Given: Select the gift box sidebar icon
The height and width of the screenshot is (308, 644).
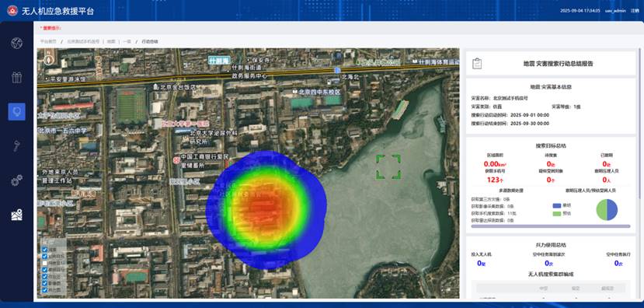Looking at the screenshot, I should [17, 77].
